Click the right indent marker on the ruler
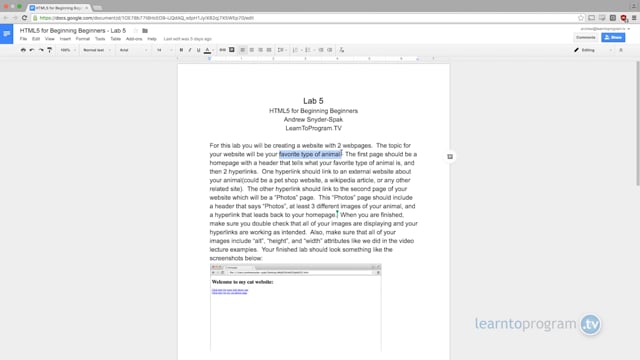 417,59
